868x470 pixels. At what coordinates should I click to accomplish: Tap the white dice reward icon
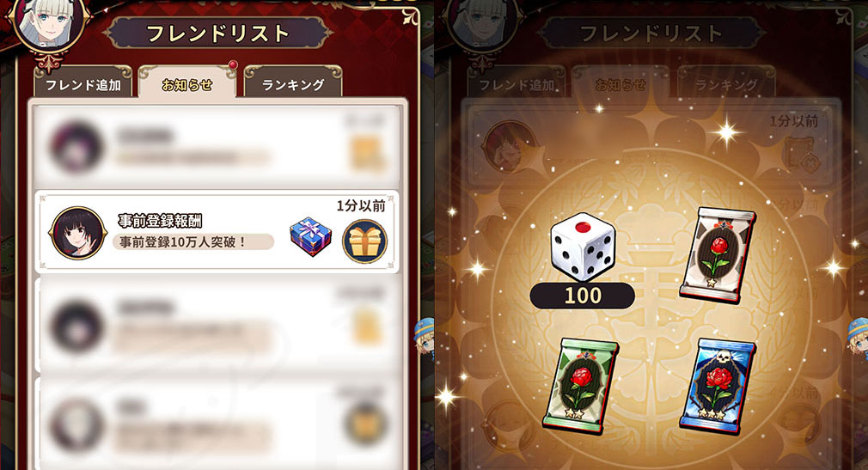click(x=583, y=246)
